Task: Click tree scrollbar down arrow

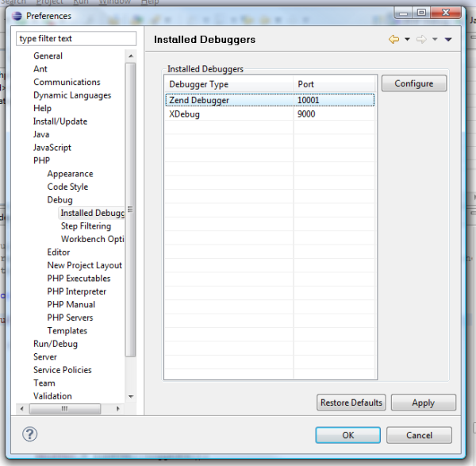Action: pyautogui.click(x=131, y=396)
